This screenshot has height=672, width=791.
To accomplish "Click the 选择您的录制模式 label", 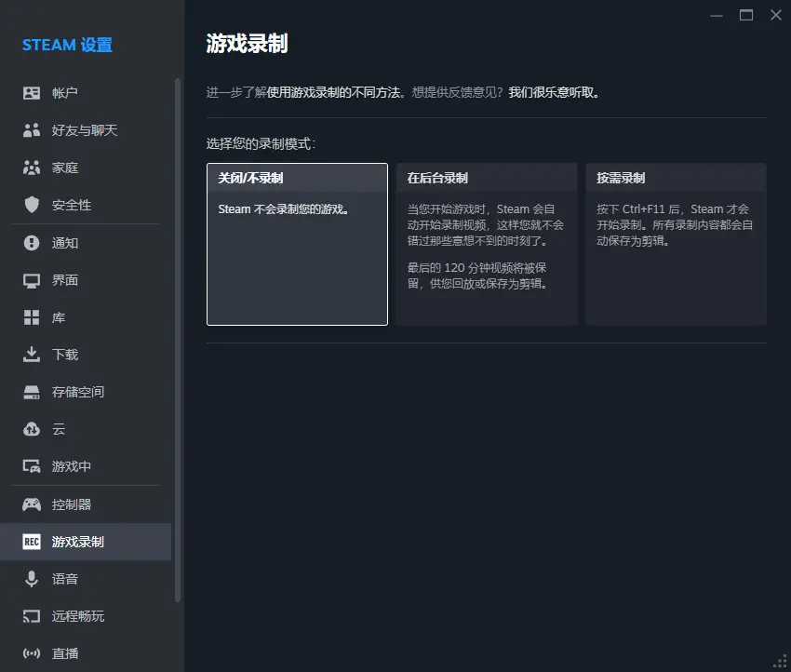I will pos(261,144).
